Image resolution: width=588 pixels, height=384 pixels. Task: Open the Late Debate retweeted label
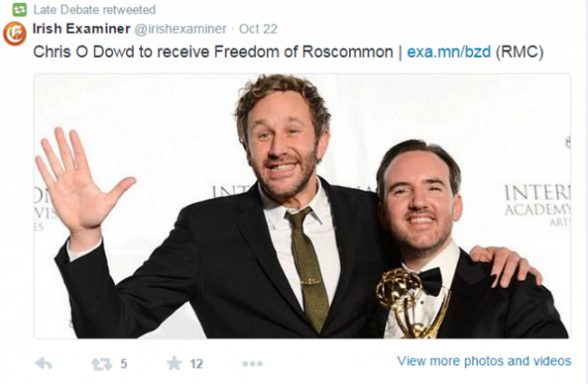94,10
